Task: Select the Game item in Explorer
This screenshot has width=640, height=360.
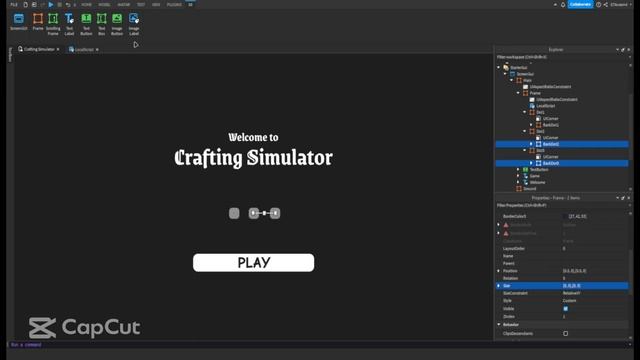Action: tap(535, 176)
